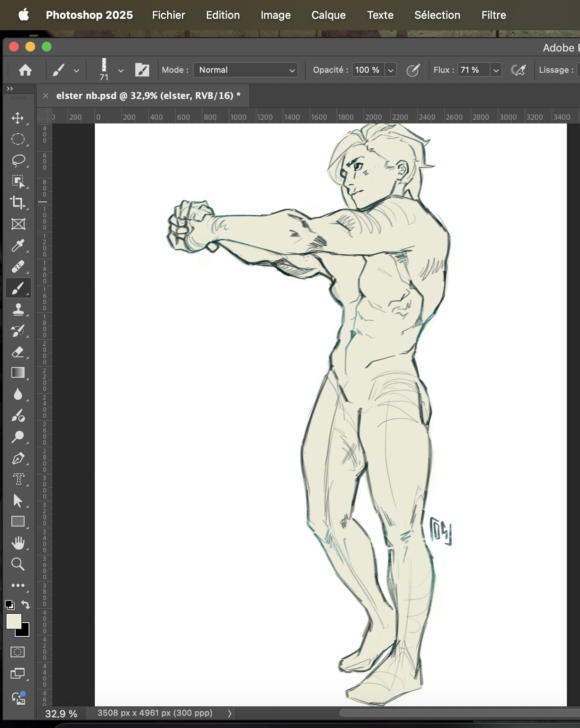Select the Eyedropper tool
This screenshot has height=728, width=580.
pos(18,245)
